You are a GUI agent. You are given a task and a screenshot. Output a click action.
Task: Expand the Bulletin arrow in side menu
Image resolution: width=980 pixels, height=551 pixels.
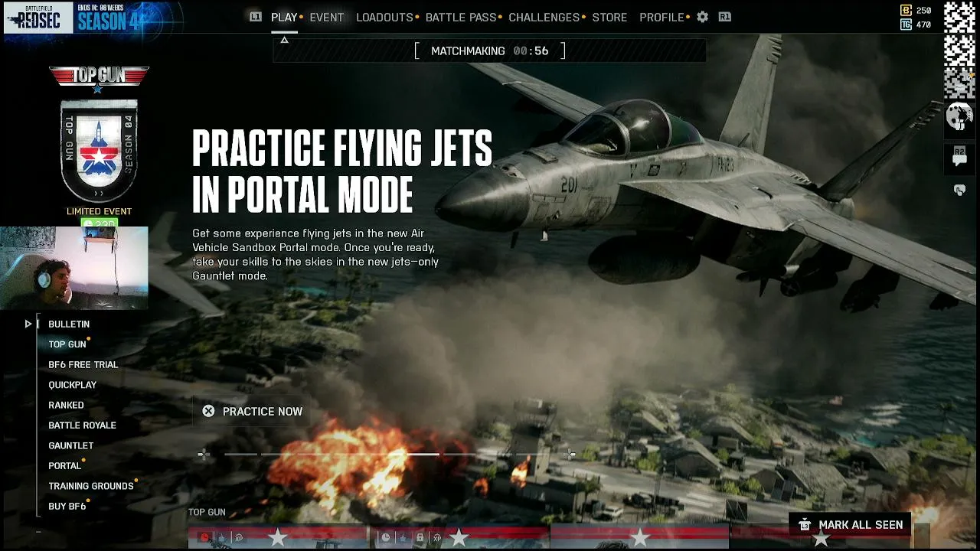[x=28, y=324]
